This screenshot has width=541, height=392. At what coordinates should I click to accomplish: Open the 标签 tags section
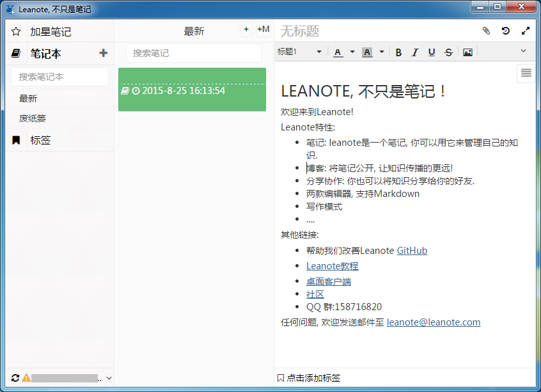[40, 139]
